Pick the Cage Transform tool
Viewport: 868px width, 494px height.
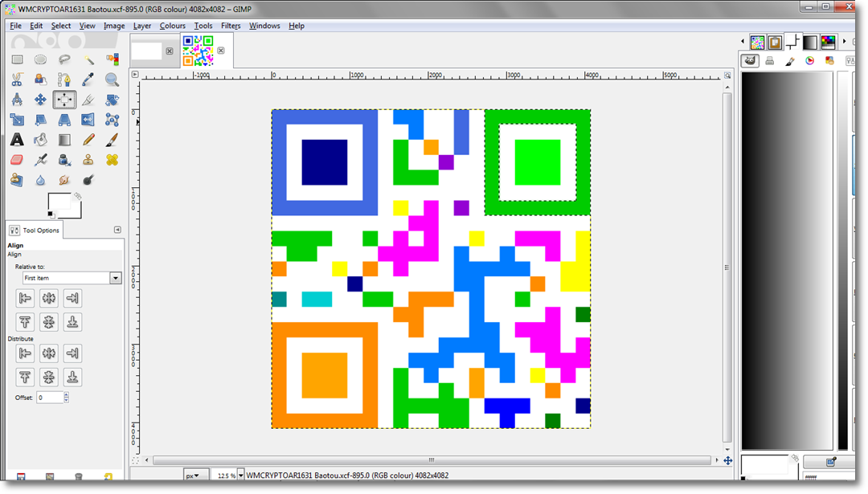click(112, 120)
